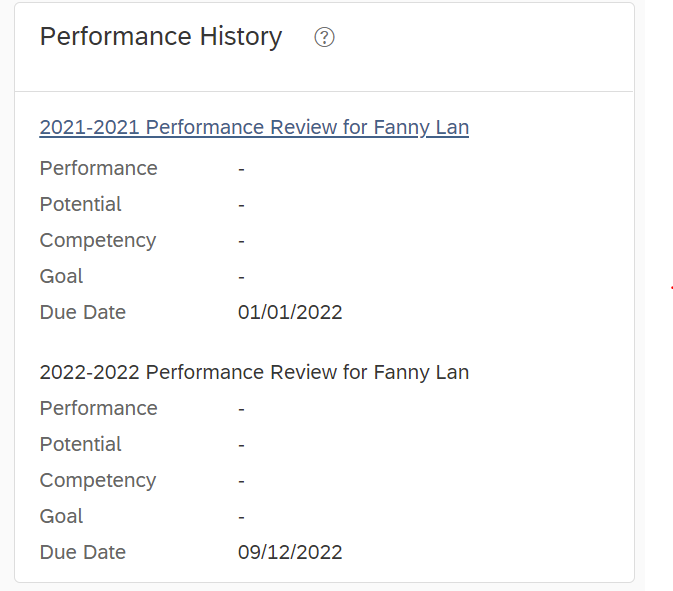
Task: Select the Performance label under the 2022-2022 review
Action: [99, 408]
